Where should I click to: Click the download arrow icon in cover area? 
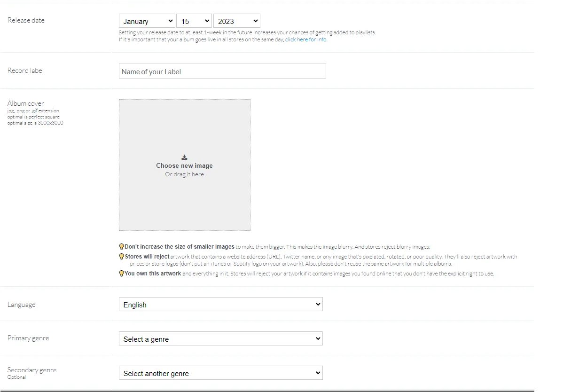tap(184, 157)
